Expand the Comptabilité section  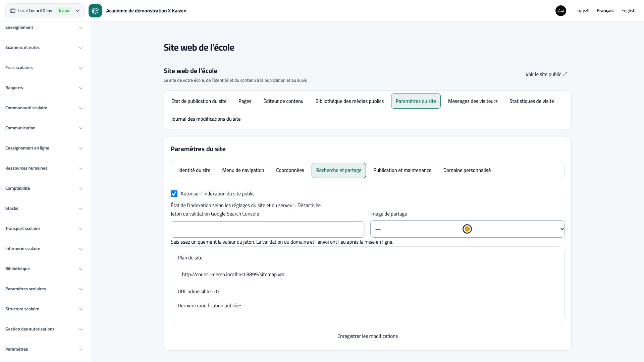tap(44, 188)
